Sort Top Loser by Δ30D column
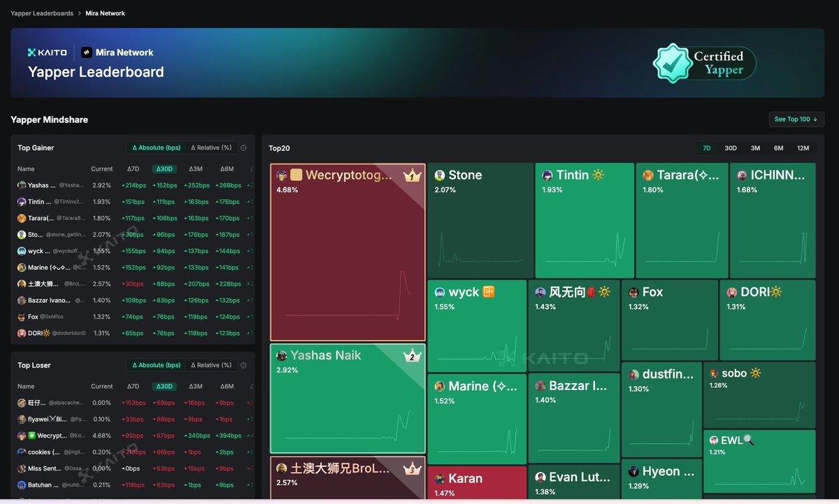This screenshot has height=504, width=839. (164, 387)
